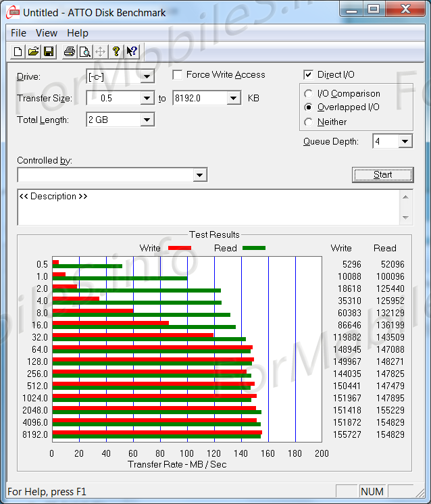Click the yellow question mark About icon
Image resolution: width=431 pixels, height=504 pixels.
(116, 51)
